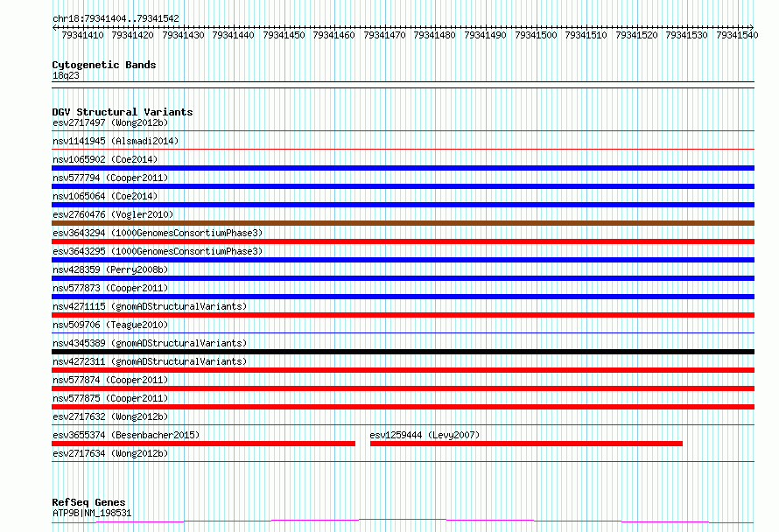Viewport: 779px width, 532px height.
Task: Select the nsv577794 (Cooper2011) label
Action: click(110, 178)
